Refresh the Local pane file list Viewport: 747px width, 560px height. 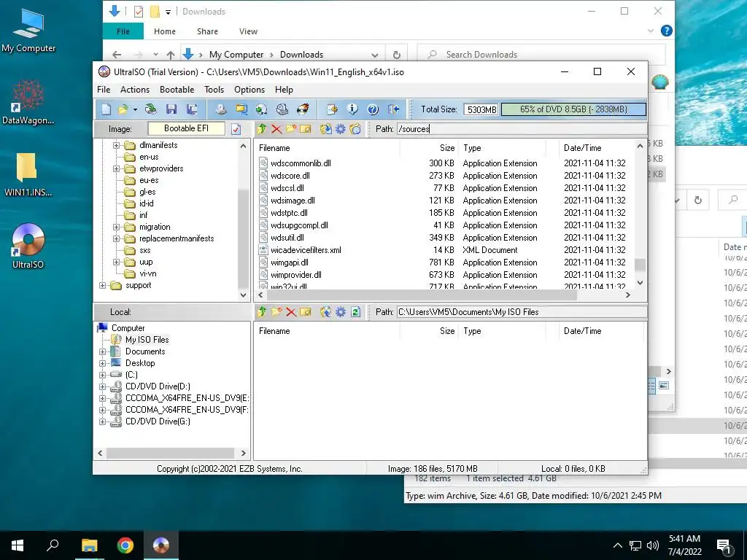click(355, 312)
